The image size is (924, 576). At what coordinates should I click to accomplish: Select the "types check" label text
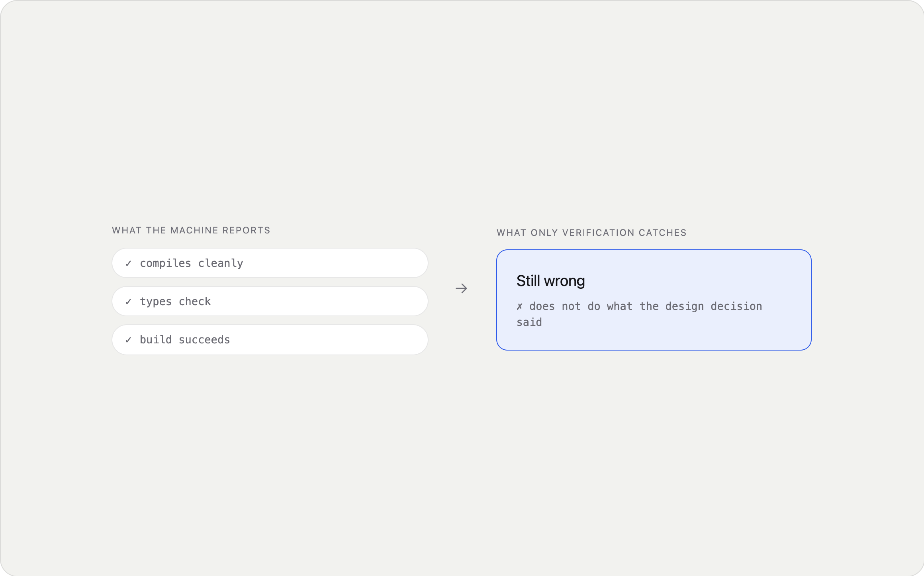click(x=175, y=302)
